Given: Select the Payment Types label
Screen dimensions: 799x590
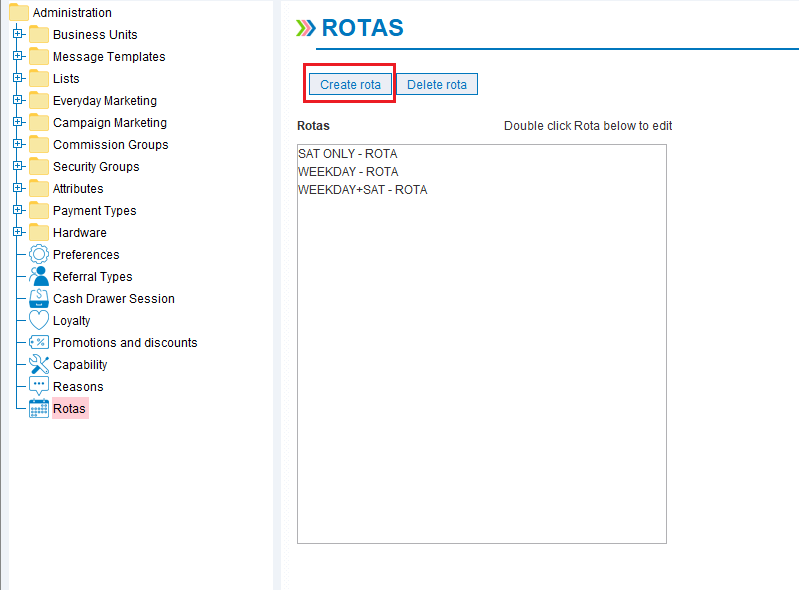Looking at the screenshot, I should [x=95, y=211].
